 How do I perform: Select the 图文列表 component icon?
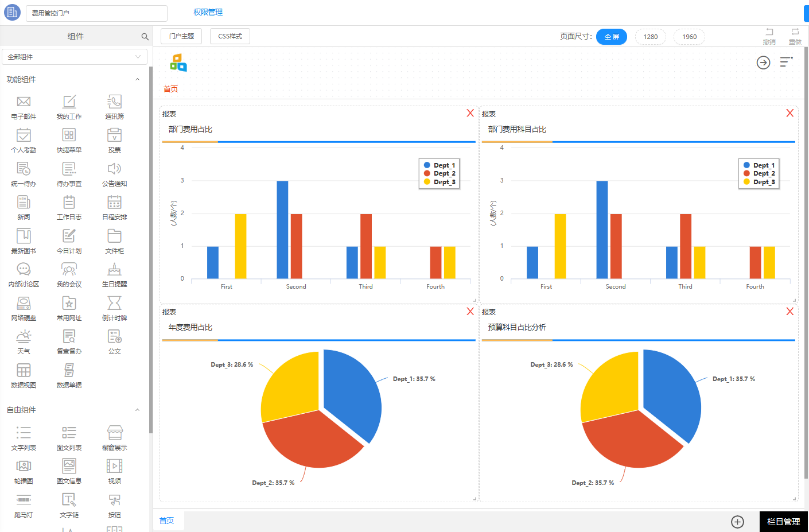tap(69, 433)
